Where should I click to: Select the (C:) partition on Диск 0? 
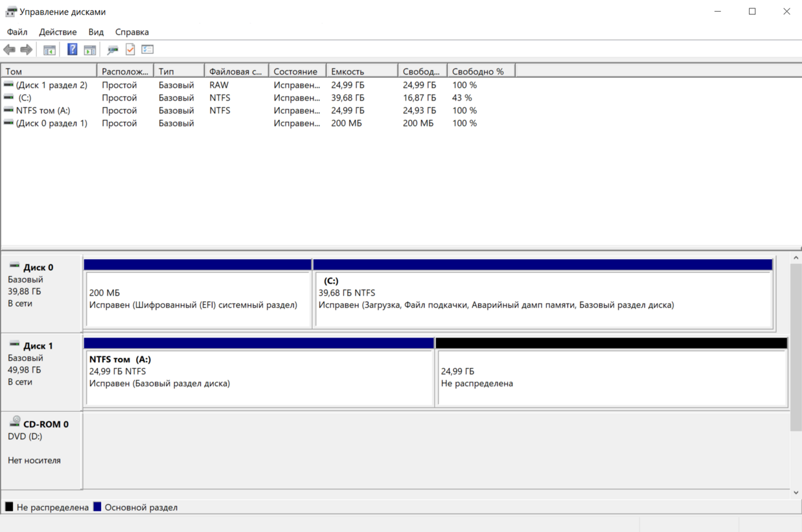(x=542, y=299)
